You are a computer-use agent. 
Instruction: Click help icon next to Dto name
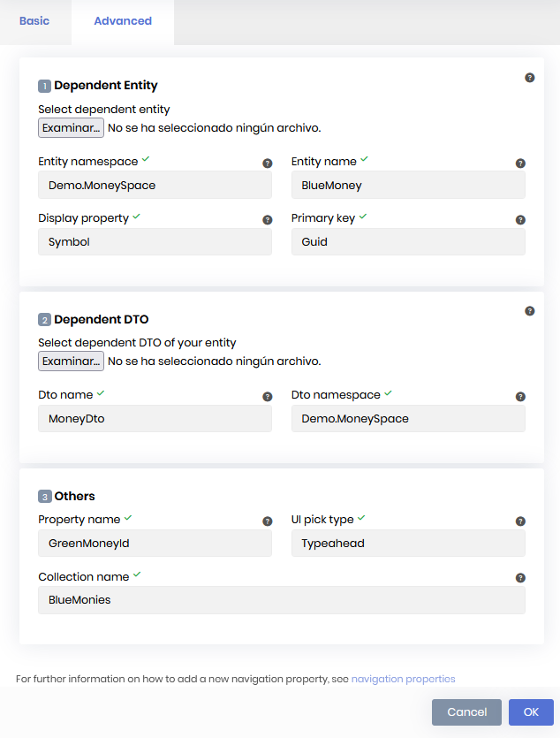click(268, 397)
